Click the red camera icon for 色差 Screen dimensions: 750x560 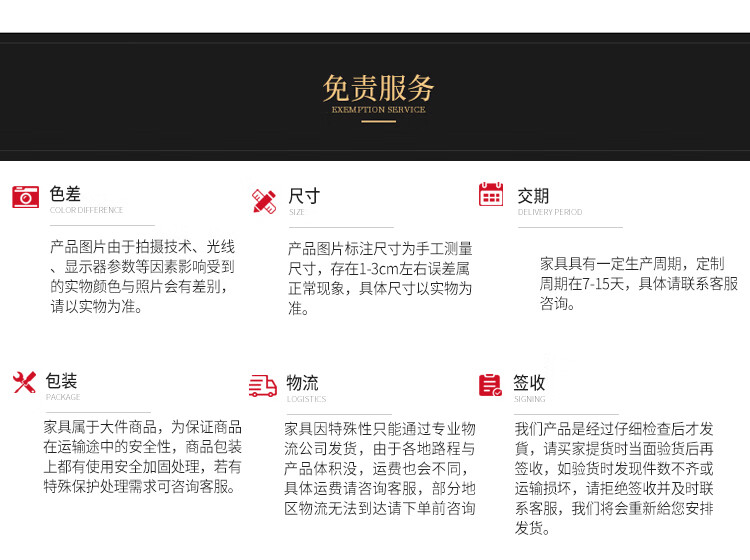[25, 197]
